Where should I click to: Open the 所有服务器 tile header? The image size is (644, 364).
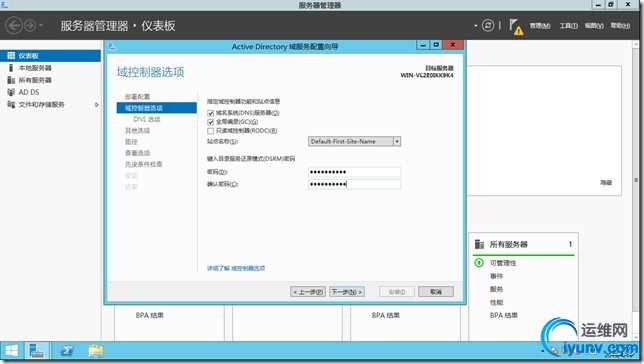tap(508, 244)
